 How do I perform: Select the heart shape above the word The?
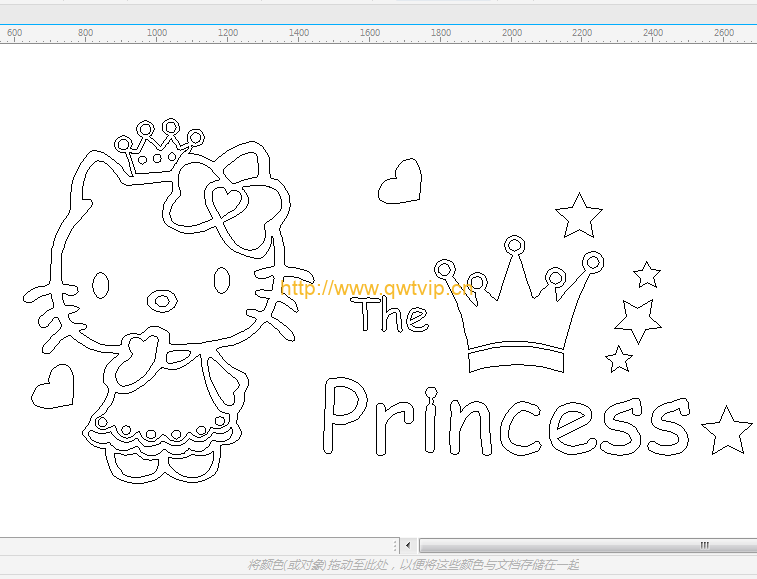tap(400, 181)
